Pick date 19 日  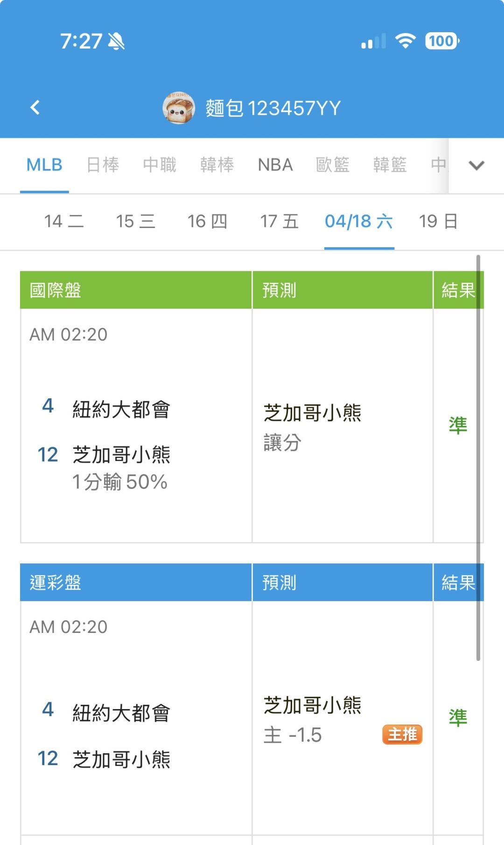(438, 221)
